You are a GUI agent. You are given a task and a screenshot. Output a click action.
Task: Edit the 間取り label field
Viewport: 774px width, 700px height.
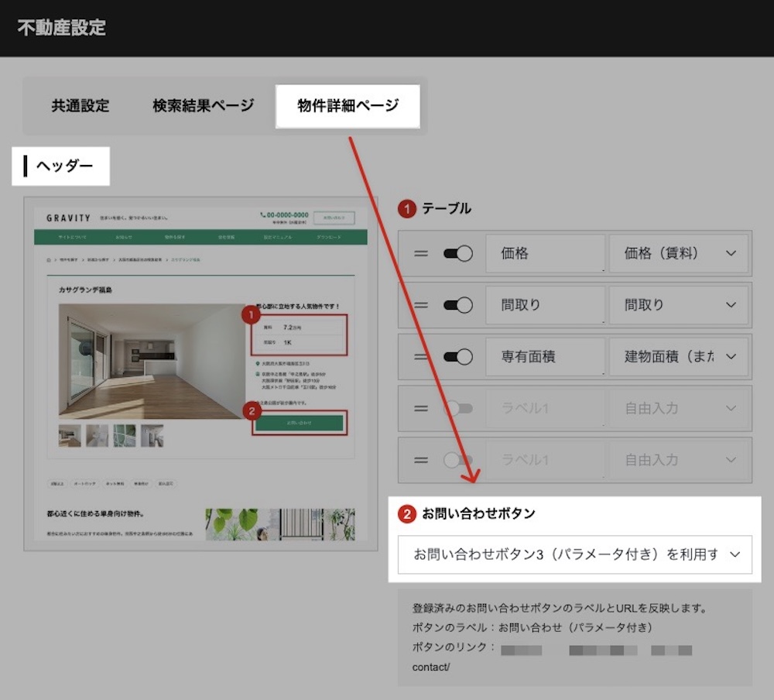[545, 305]
